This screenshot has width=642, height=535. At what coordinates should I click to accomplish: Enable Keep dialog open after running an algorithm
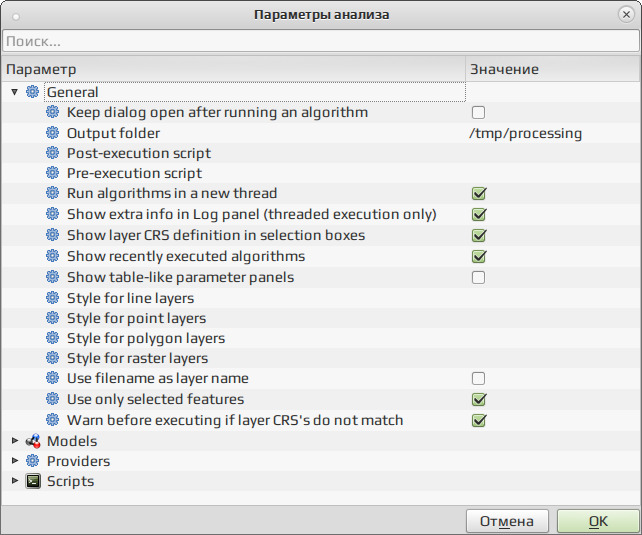[478, 112]
